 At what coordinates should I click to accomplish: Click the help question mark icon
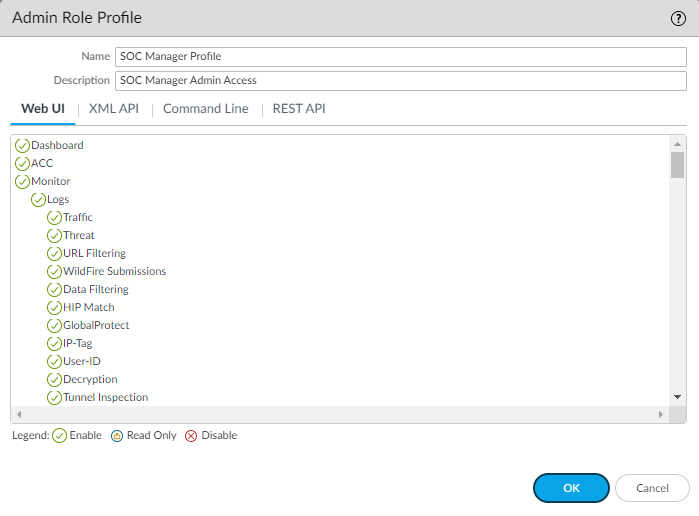click(x=678, y=18)
